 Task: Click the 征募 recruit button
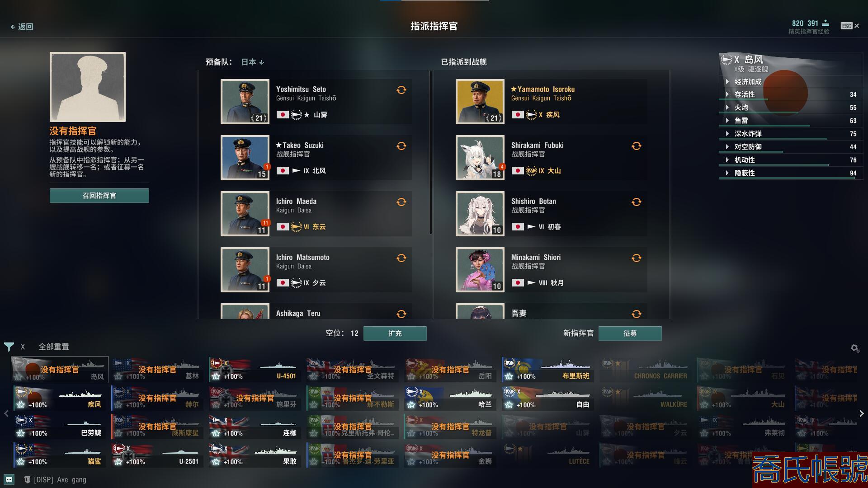[630, 333]
